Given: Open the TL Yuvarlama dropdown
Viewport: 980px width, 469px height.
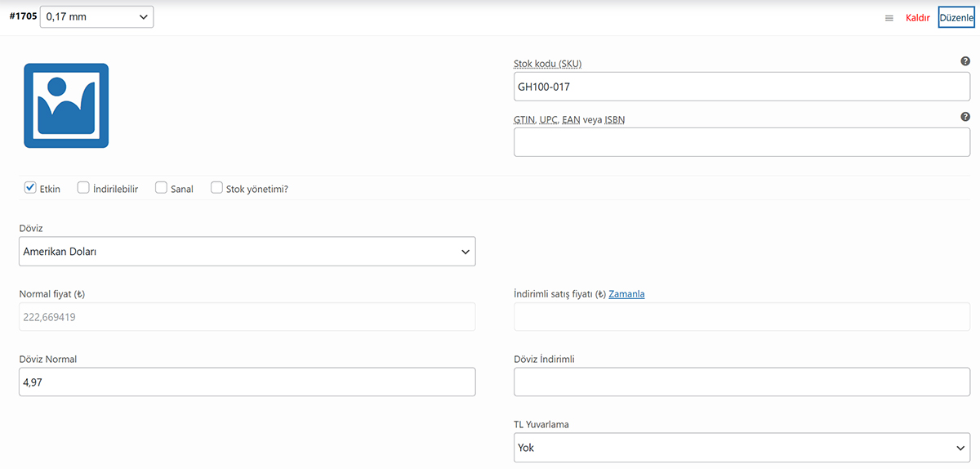Looking at the screenshot, I should click(x=742, y=448).
